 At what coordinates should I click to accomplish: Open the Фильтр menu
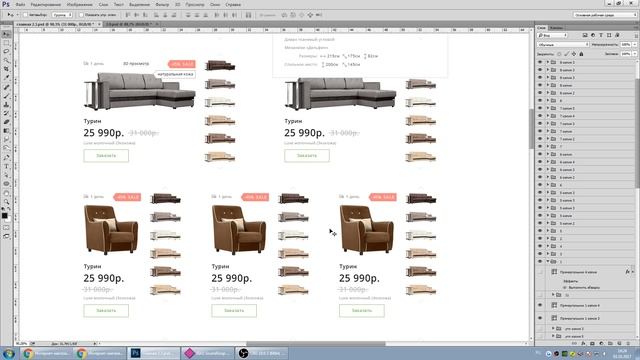click(x=162, y=4)
